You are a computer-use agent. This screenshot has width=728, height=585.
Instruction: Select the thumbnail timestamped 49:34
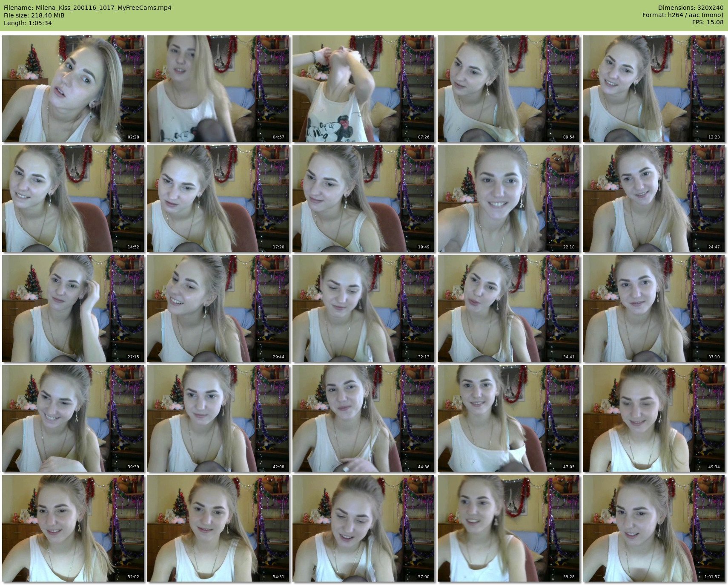[x=653, y=418]
